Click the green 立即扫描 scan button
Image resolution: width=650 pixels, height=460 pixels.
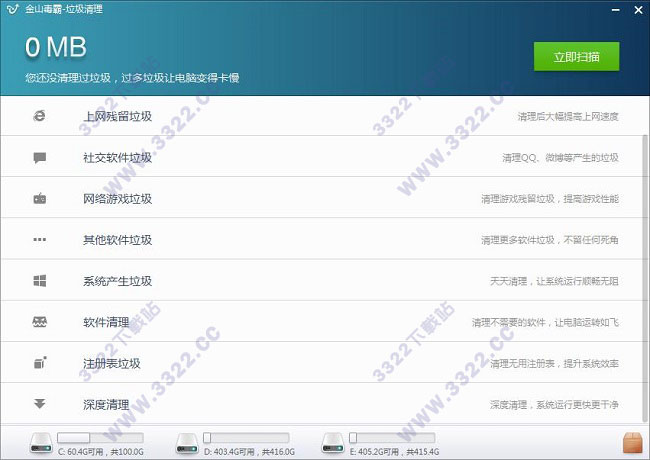click(576, 56)
